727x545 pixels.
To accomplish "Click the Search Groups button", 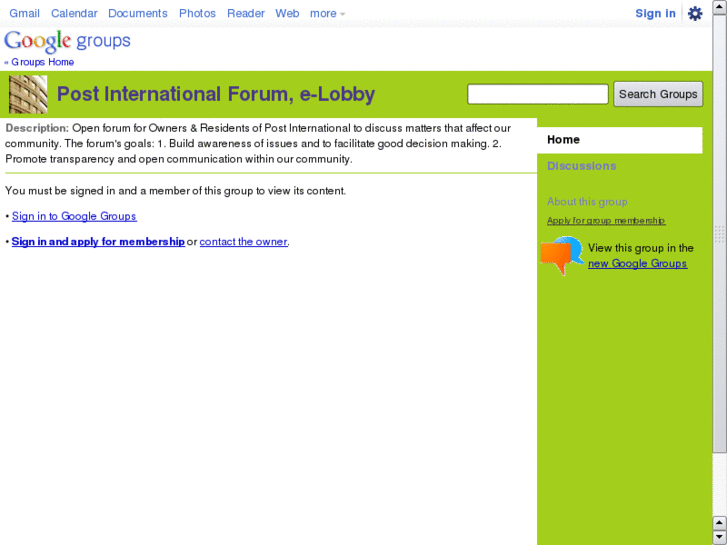I will pyautogui.click(x=658, y=94).
